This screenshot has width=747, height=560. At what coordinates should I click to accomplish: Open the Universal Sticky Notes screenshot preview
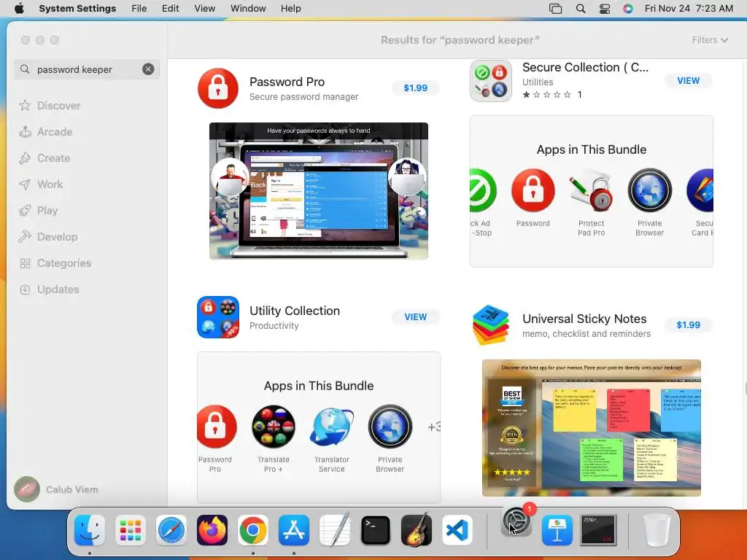[591, 428]
